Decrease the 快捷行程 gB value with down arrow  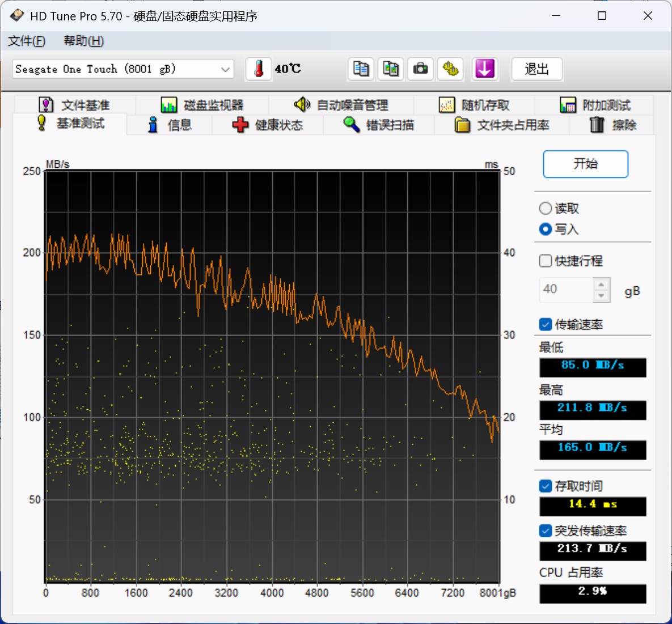601,295
